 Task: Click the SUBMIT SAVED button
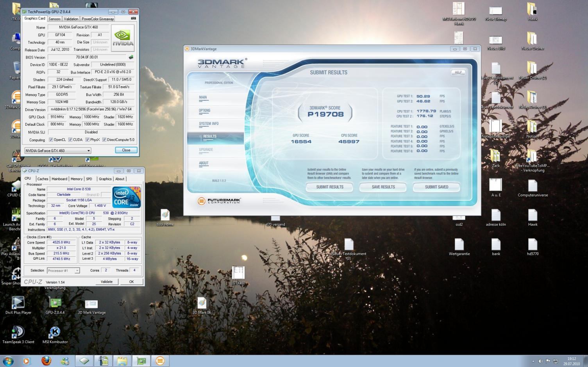[436, 187]
